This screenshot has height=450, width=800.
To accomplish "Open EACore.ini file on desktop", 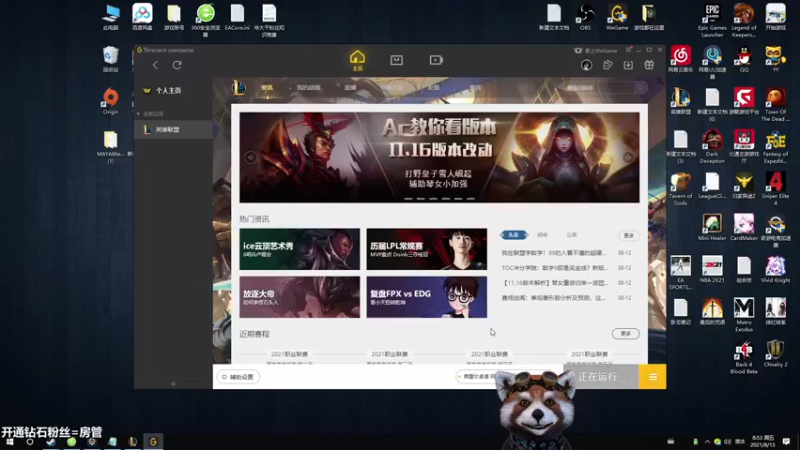I will tap(237, 17).
